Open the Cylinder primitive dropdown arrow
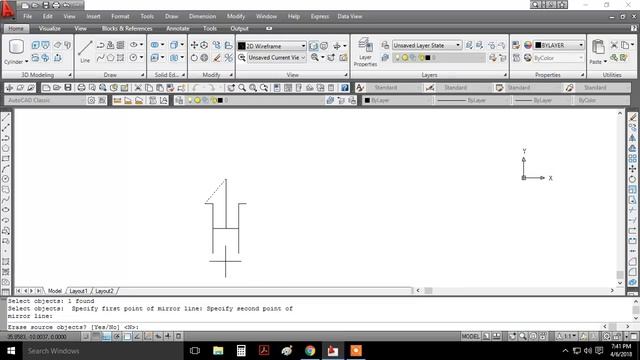This screenshot has width=640, height=360. point(27,62)
